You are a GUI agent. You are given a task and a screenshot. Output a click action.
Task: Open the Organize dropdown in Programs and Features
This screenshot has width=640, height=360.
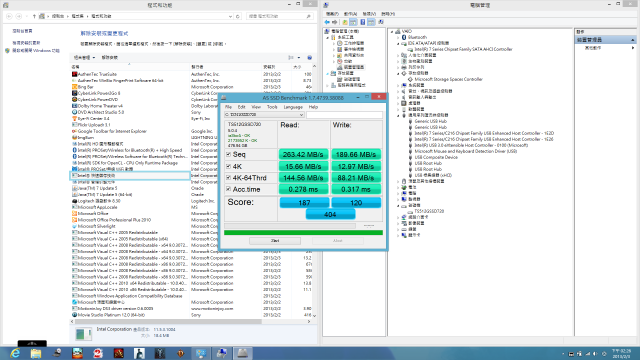point(84,58)
